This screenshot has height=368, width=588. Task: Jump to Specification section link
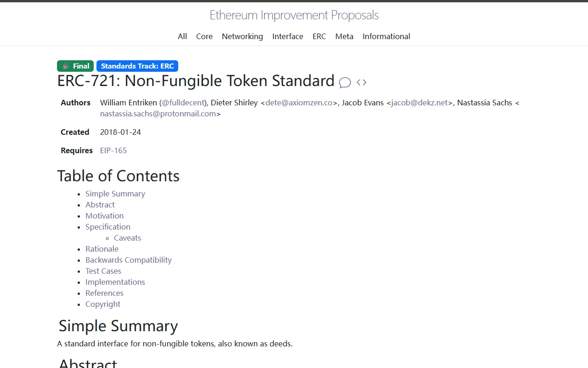click(108, 227)
